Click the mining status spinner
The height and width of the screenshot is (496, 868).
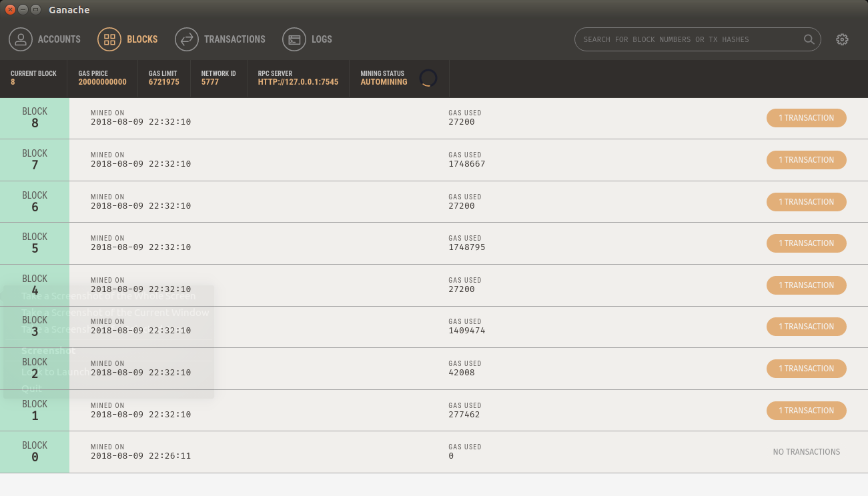pyautogui.click(x=428, y=78)
